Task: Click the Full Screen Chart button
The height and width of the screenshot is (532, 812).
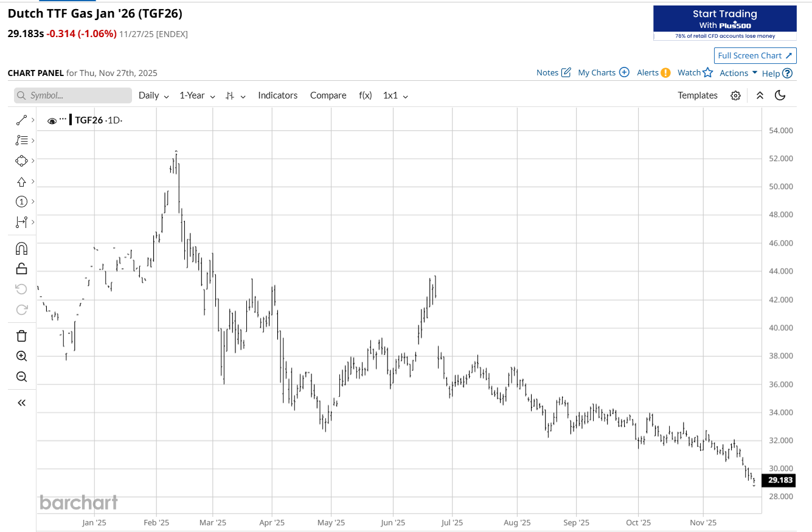Action: [755, 55]
